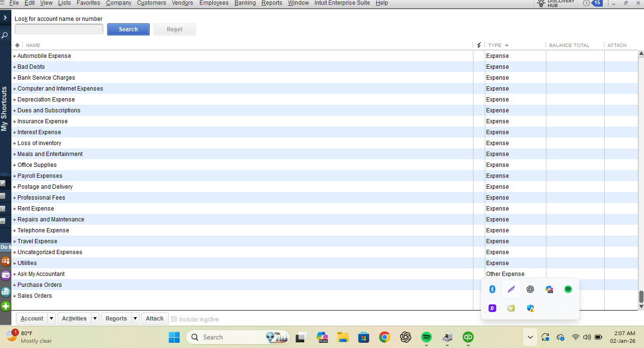This screenshot has width=644, height=348.
Task: Click the Attach button
Action: [154, 319]
